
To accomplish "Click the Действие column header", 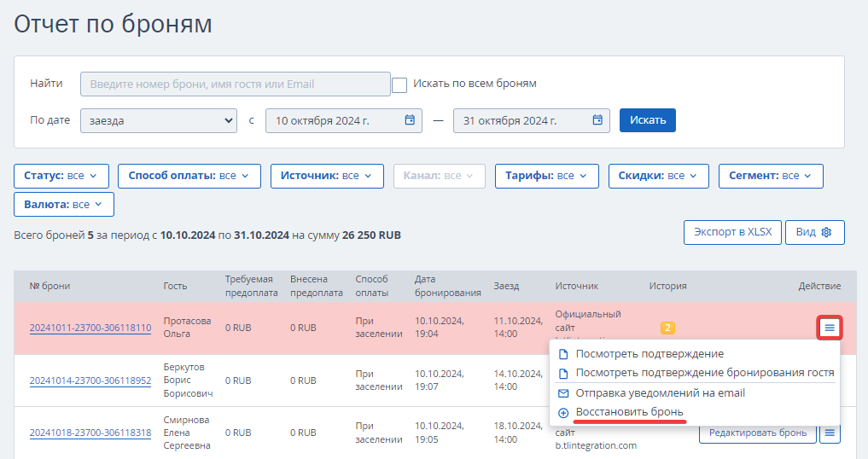I will [x=819, y=286].
